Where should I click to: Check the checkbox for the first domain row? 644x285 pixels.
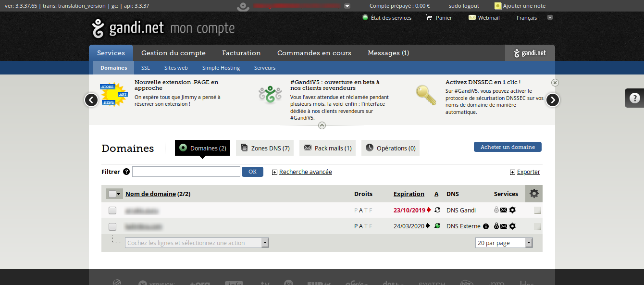(x=112, y=210)
